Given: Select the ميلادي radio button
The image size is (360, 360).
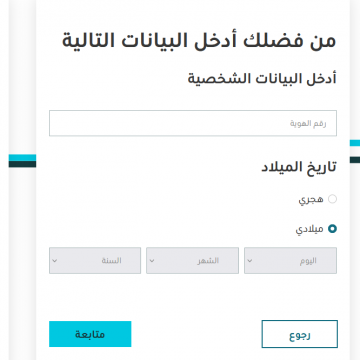Looking at the screenshot, I should pos(332,229).
